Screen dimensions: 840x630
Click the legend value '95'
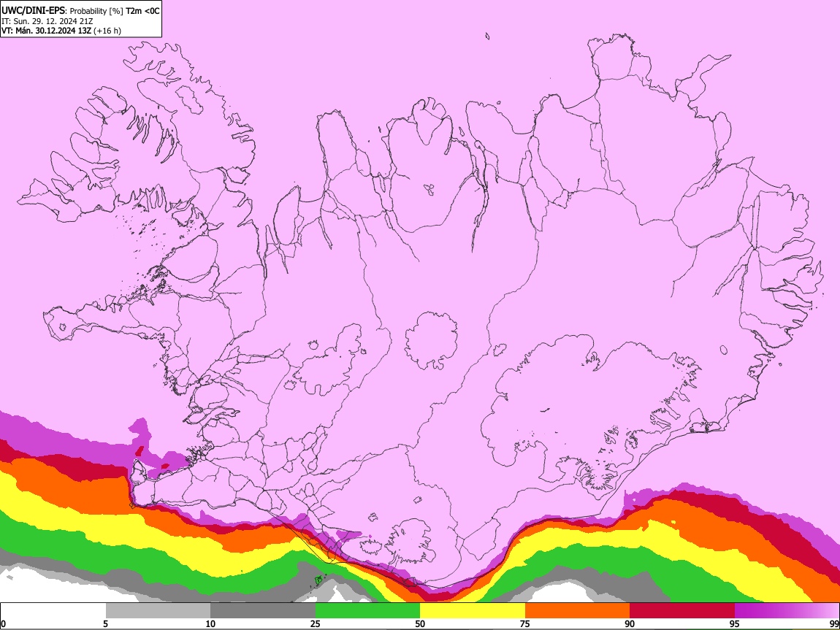[735, 624]
